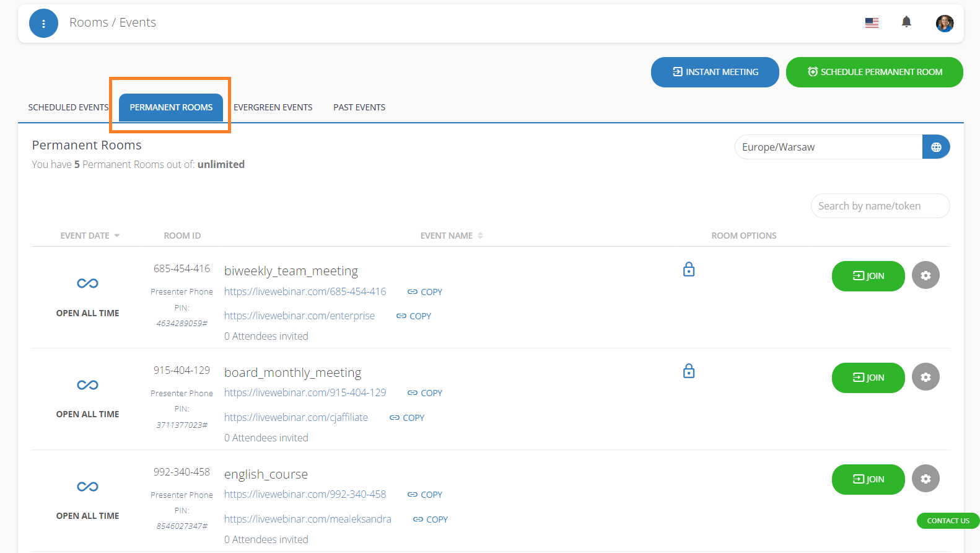This screenshot has width=980, height=553.
Task: Click lock icon for biweekly_team_meeting
Action: 688,270
